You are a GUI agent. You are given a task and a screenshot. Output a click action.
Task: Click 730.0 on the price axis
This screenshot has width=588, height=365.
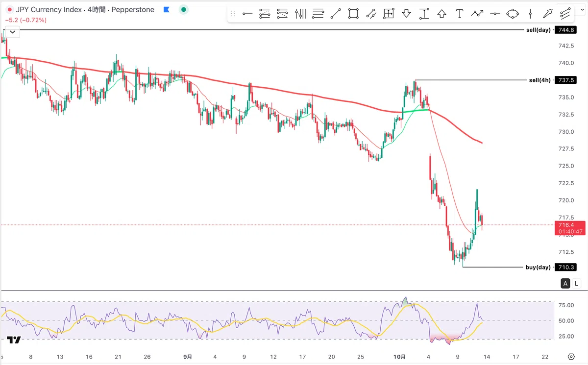coord(566,131)
